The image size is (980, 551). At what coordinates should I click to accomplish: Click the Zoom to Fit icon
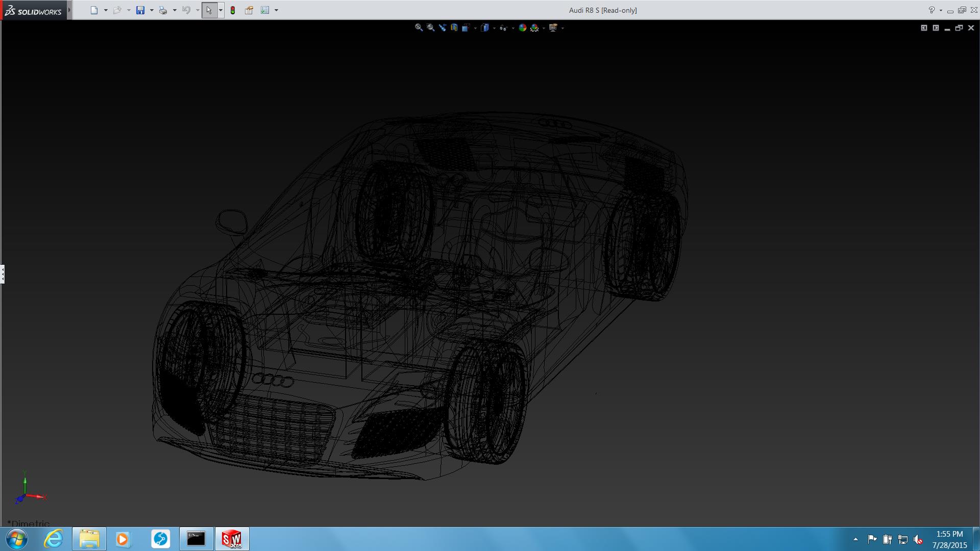point(419,28)
